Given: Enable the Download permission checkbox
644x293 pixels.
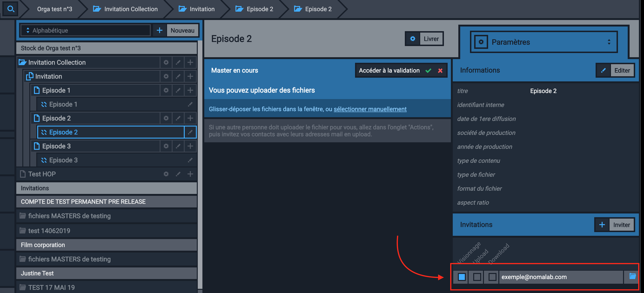Looking at the screenshot, I should pos(492,277).
